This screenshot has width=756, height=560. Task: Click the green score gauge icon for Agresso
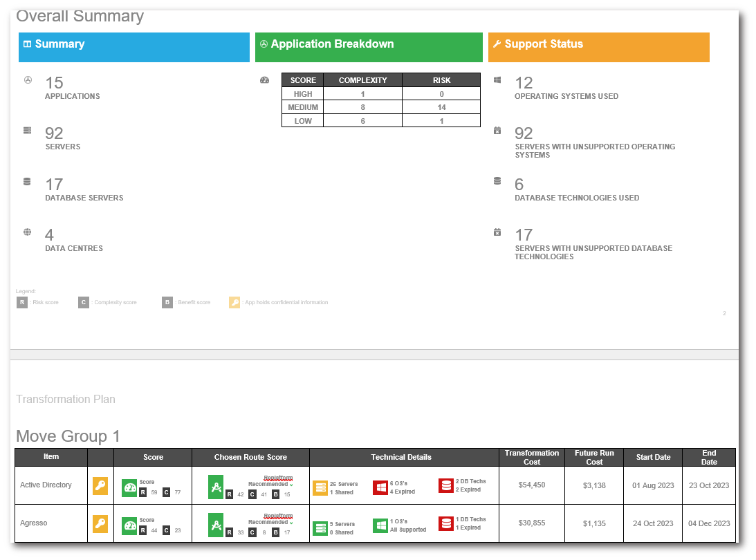[129, 525]
